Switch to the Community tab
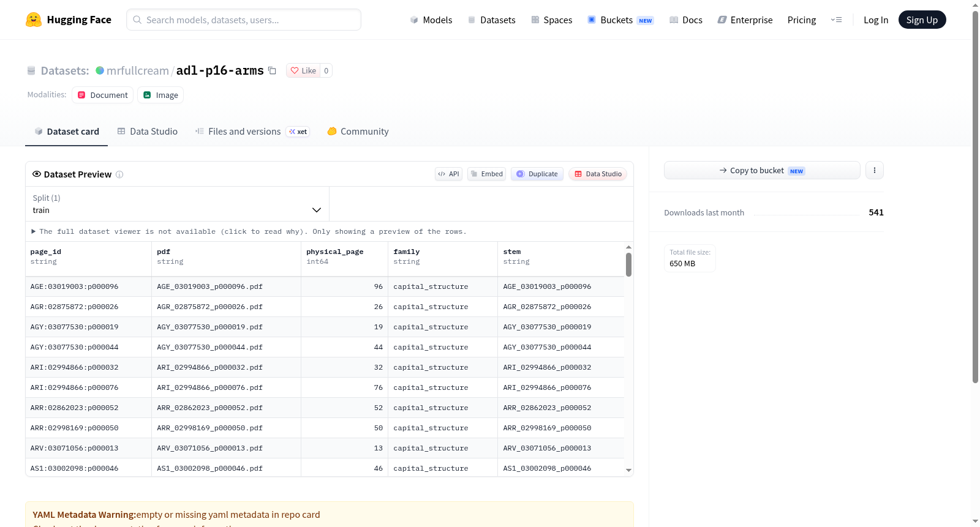 pyautogui.click(x=358, y=131)
